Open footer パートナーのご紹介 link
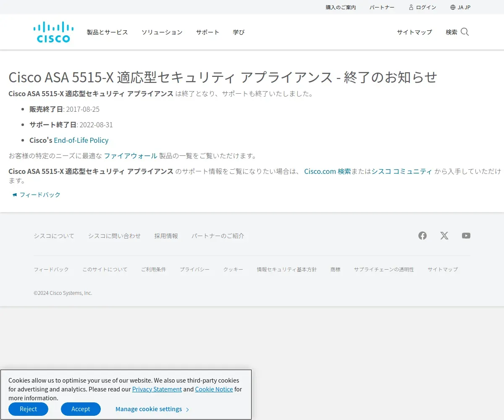 (218, 236)
